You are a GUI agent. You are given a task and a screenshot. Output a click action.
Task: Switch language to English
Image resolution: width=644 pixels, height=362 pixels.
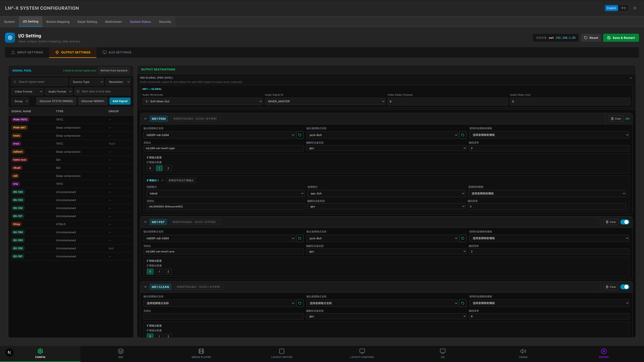click(611, 8)
